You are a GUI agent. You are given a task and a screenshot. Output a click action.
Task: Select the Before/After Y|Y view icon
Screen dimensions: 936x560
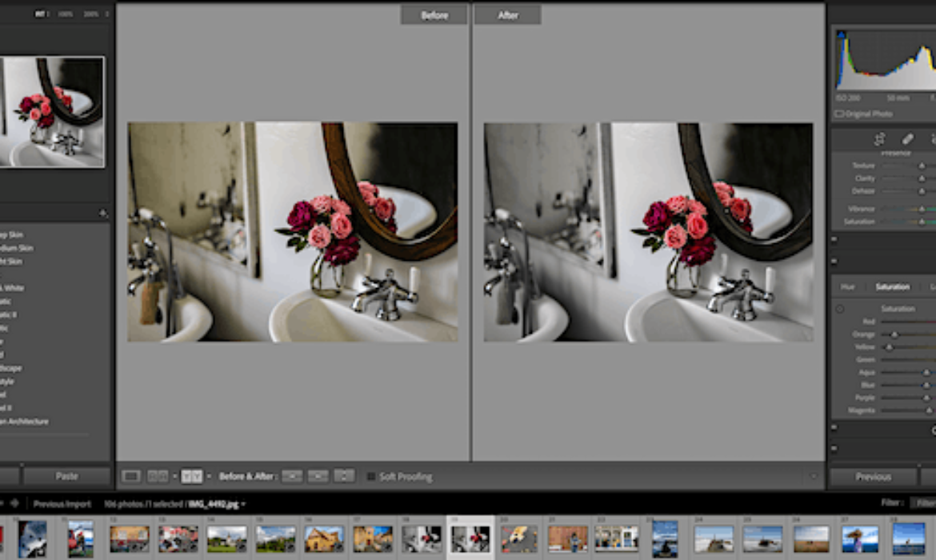pos(192,476)
